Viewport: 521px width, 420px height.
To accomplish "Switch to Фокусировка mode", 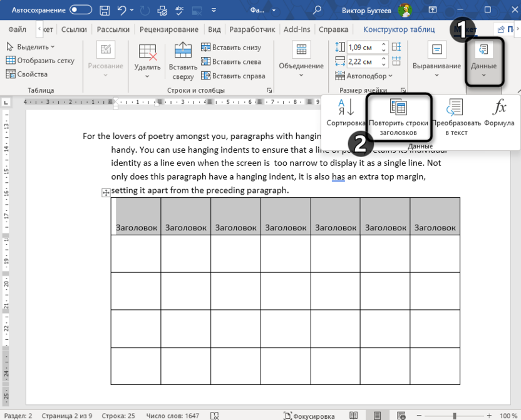I will point(309,416).
